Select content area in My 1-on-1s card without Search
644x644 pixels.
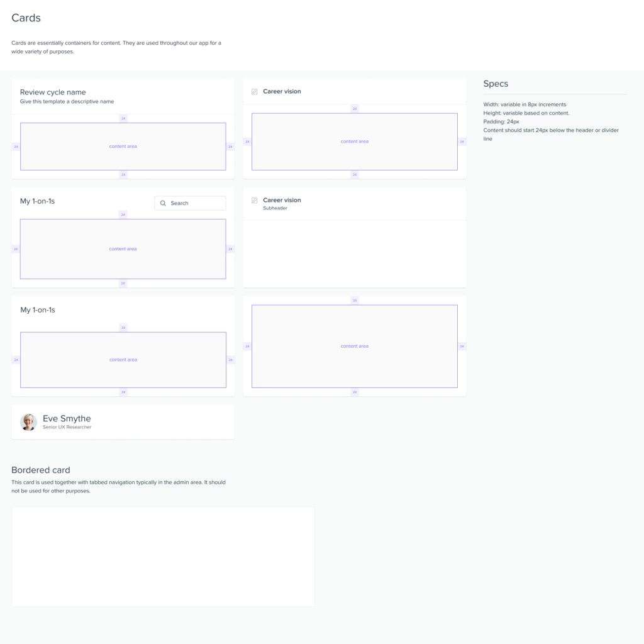pyautogui.click(x=123, y=360)
